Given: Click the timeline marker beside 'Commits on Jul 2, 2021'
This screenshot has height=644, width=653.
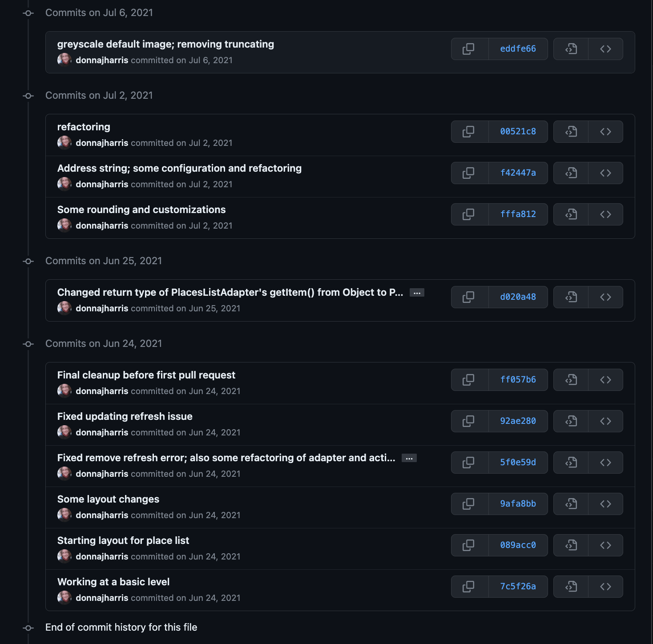Looking at the screenshot, I should 28,96.
